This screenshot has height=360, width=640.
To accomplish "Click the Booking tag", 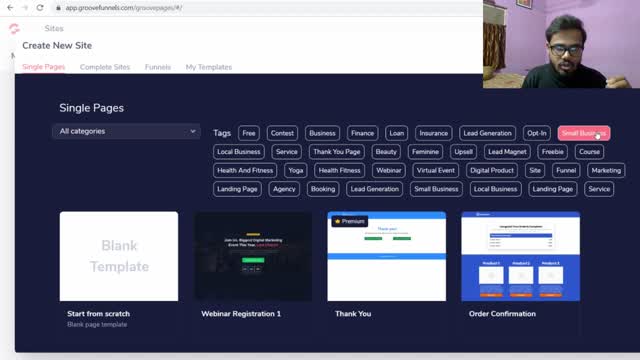I will coord(323,189).
